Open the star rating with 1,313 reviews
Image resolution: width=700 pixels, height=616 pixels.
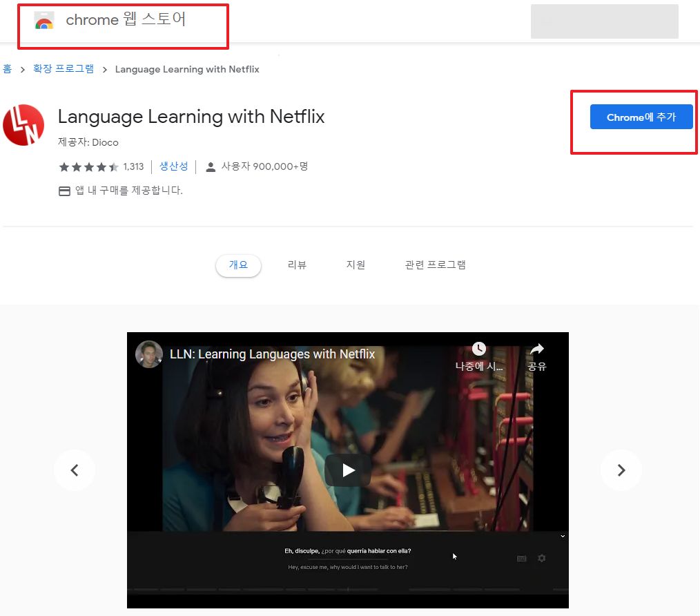(101, 166)
